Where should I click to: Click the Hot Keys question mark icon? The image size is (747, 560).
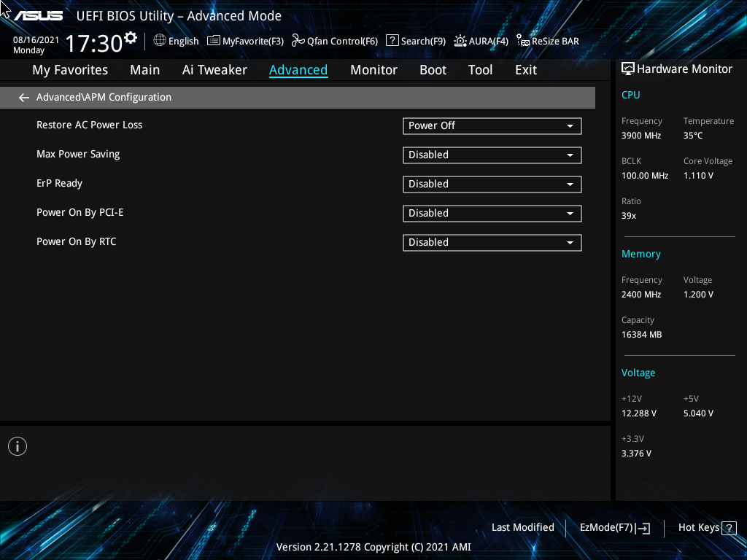coord(729,528)
